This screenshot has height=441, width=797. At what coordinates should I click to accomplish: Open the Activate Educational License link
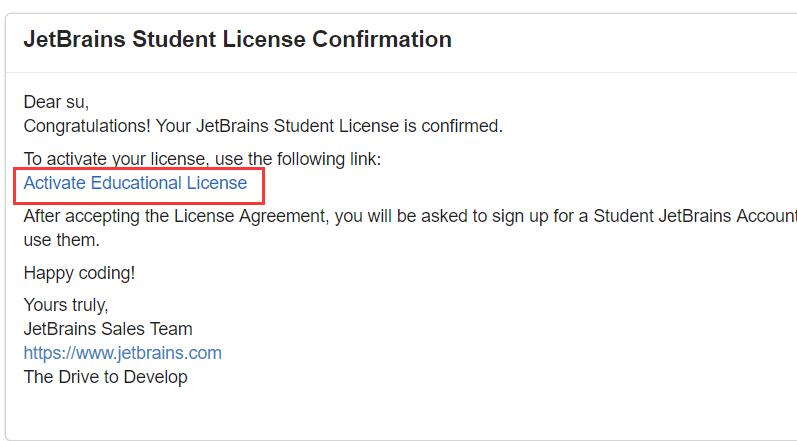tap(135, 183)
